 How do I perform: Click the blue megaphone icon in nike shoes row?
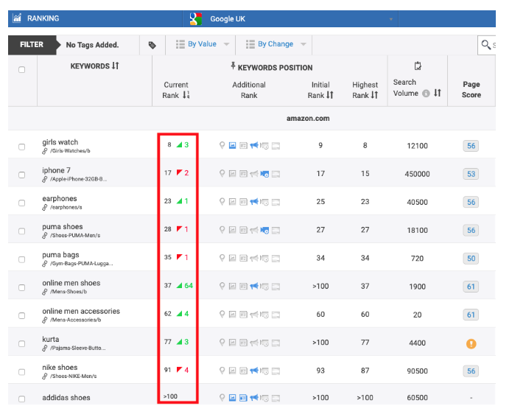254,371
